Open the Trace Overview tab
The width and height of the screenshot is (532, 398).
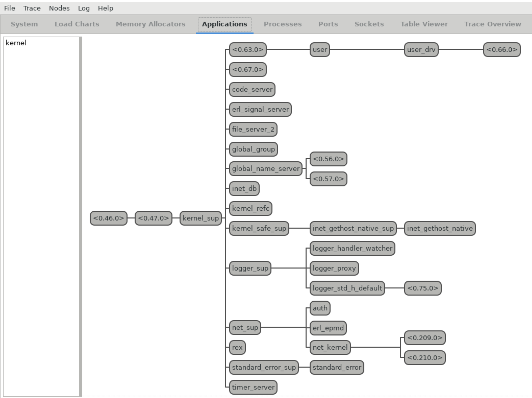pos(493,24)
